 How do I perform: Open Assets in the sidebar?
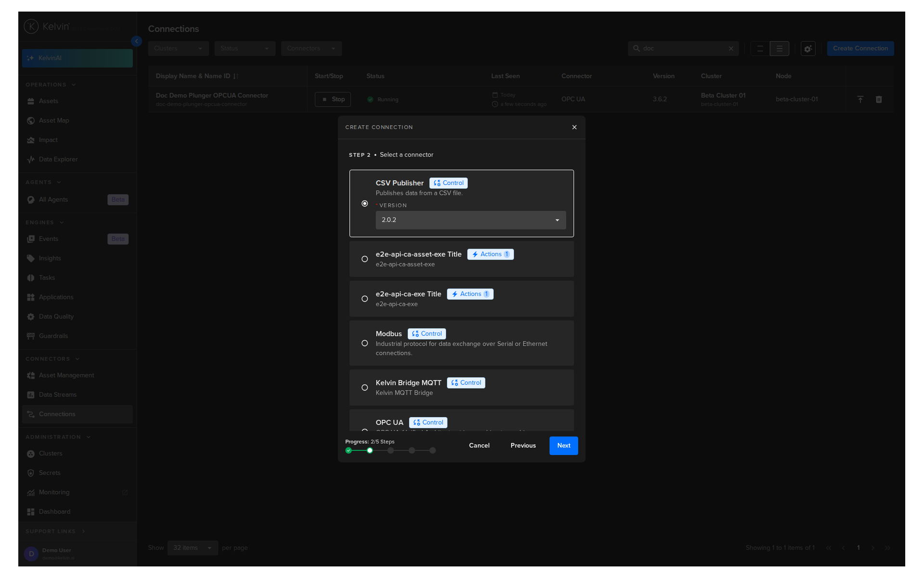(x=77, y=101)
